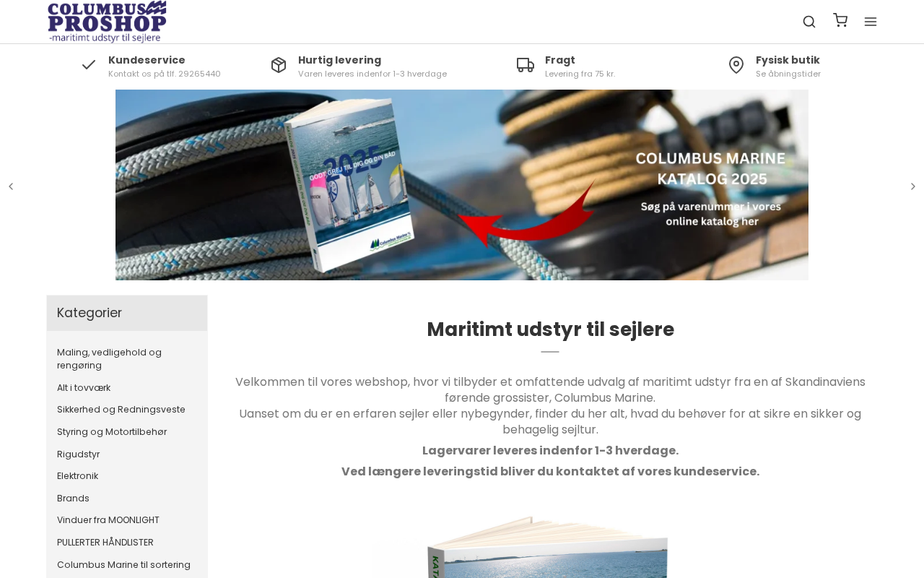Click the Columbus Proshop logo
924x578 pixels.
[107, 22]
